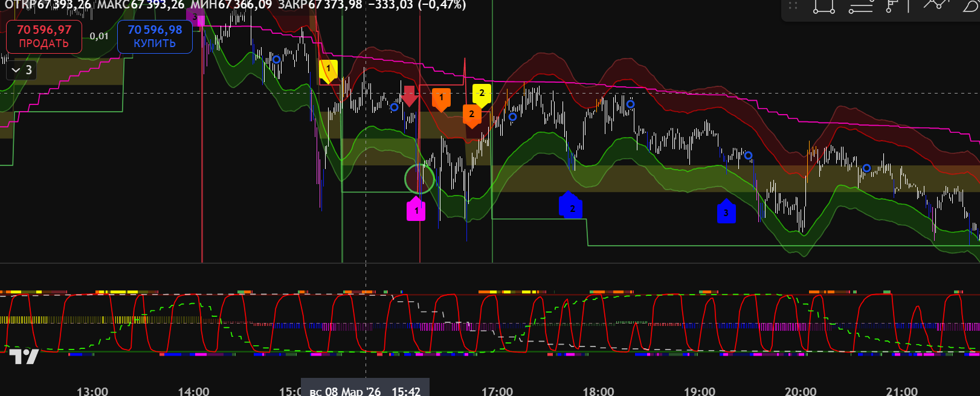The image size is (980, 396).
Task: Select the blue marker labeled 3
Action: click(726, 212)
